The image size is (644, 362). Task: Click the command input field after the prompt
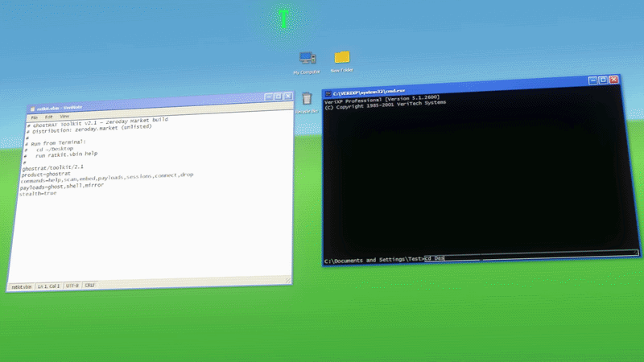click(x=531, y=255)
